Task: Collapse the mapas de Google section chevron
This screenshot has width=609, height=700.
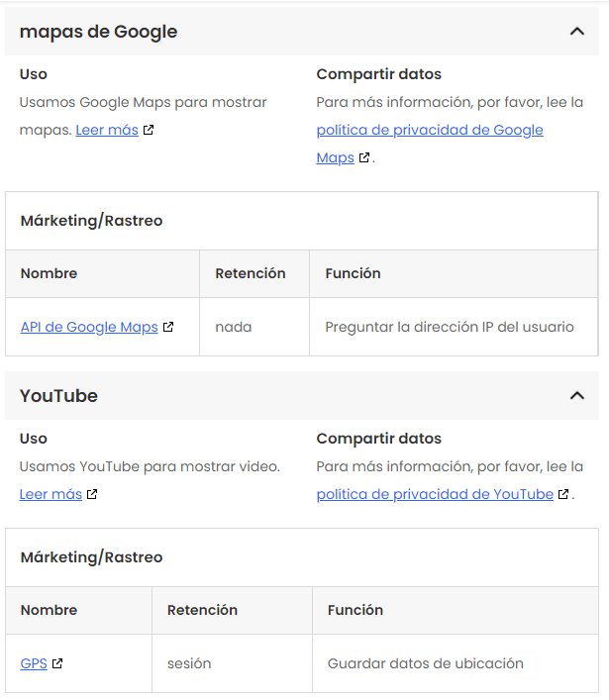Action: point(577,32)
